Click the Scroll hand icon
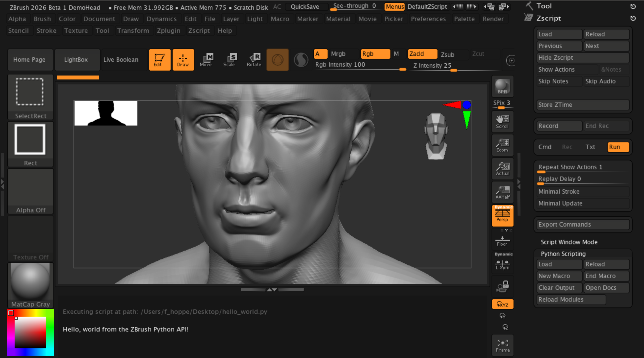644x358 pixels. click(502, 122)
